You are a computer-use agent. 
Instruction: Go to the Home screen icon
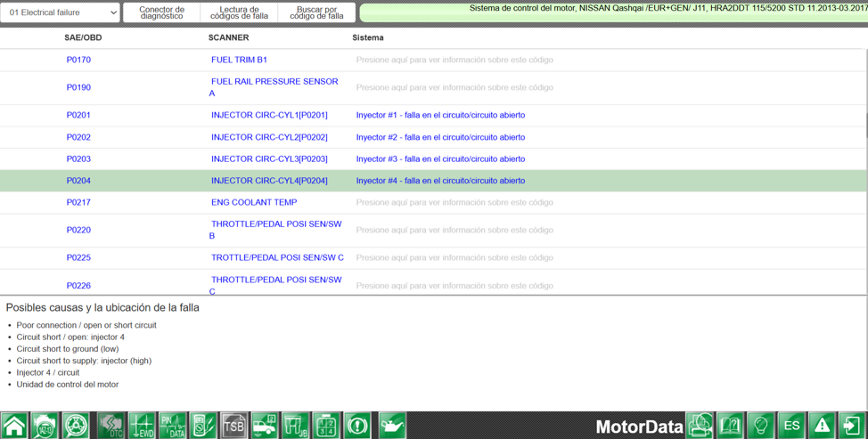[14, 426]
